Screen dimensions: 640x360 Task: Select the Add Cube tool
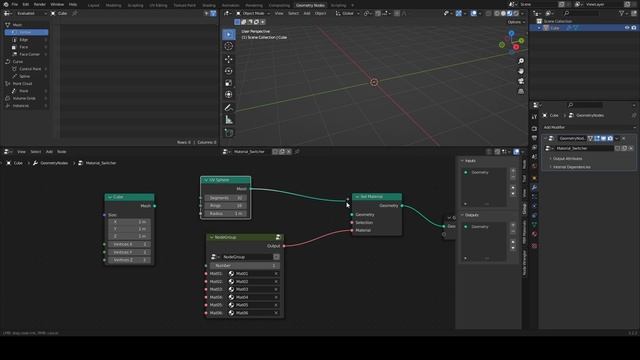click(229, 133)
